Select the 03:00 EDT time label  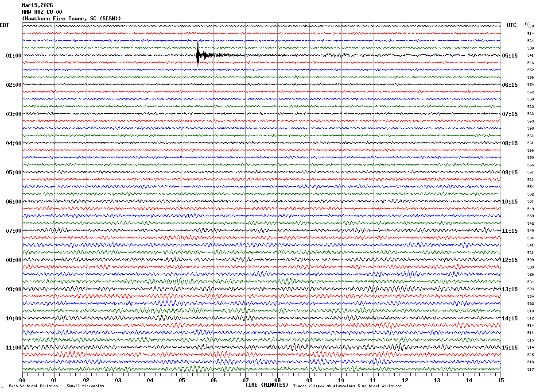[14, 114]
